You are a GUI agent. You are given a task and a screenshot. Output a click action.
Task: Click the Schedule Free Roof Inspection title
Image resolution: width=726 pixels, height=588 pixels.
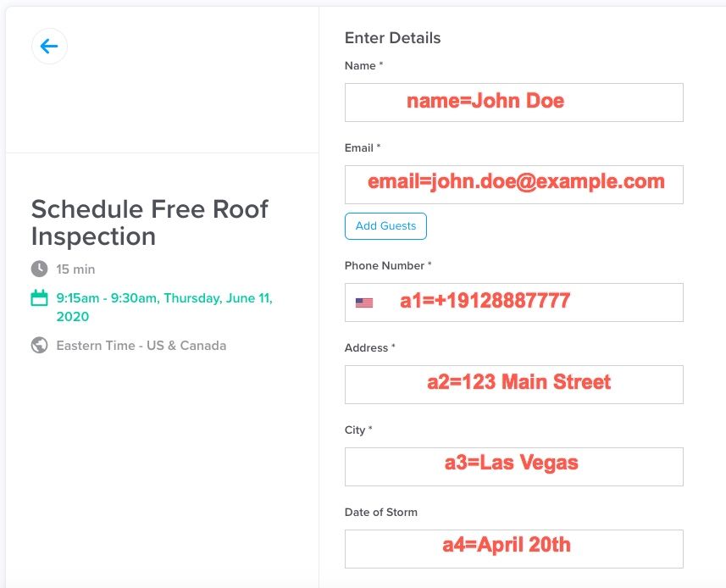click(150, 223)
